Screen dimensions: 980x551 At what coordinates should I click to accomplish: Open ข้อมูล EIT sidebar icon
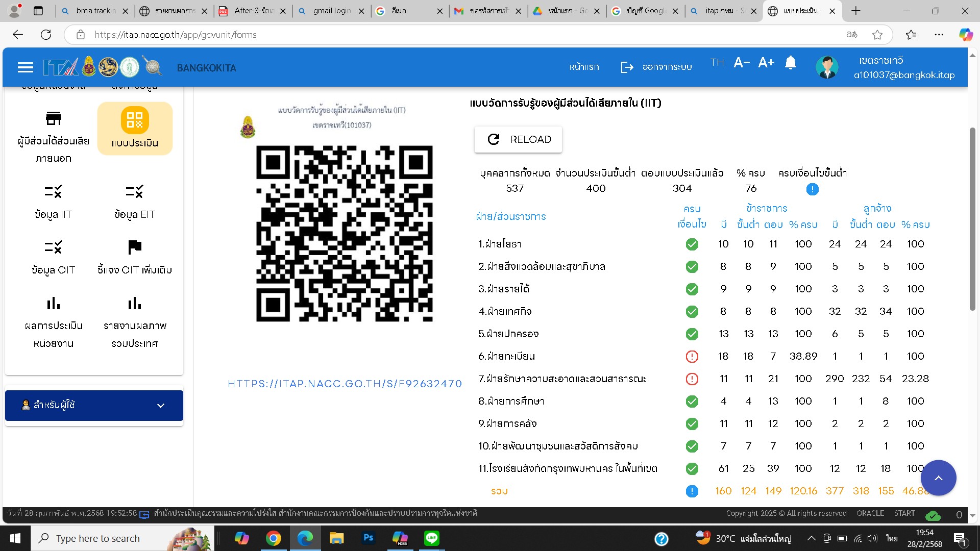point(135,191)
